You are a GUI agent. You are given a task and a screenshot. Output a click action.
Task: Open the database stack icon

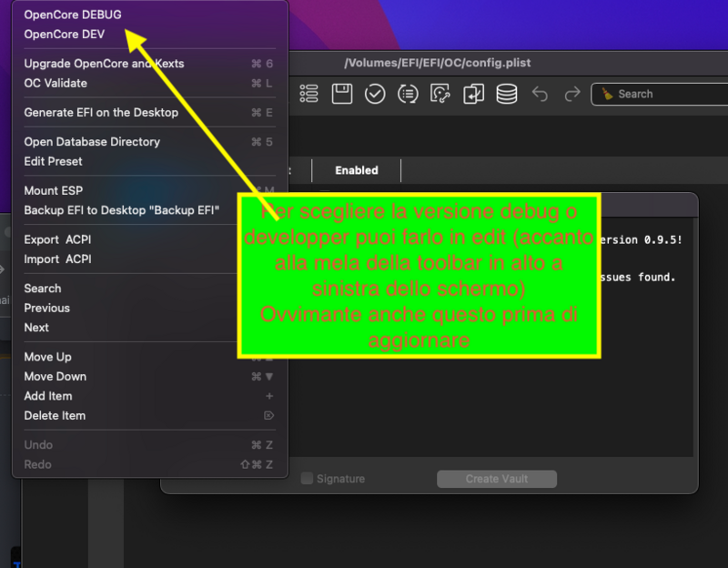click(x=506, y=94)
